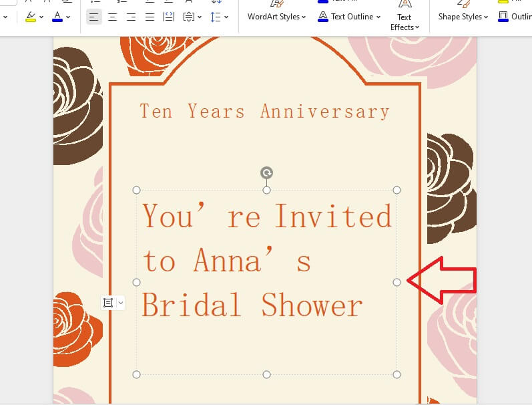Expand the dropdown arrow left of highlight icon
532x405 pixels.
pyautogui.click(x=5, y=17)
